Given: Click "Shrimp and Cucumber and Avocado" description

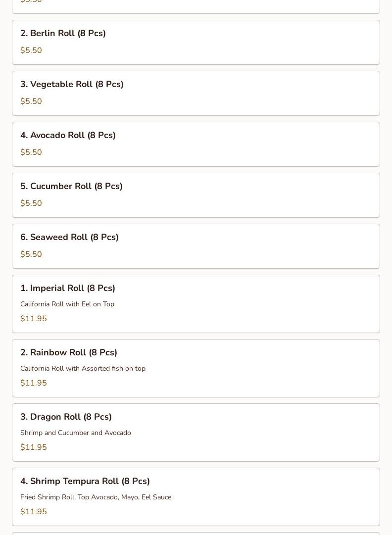Looking at the screenshot, I should tap(76, 433).
